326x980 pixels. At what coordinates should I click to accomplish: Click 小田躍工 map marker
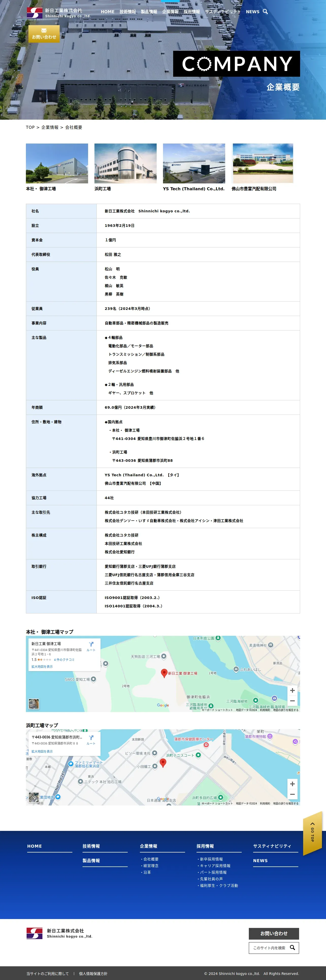coord(155,766)
